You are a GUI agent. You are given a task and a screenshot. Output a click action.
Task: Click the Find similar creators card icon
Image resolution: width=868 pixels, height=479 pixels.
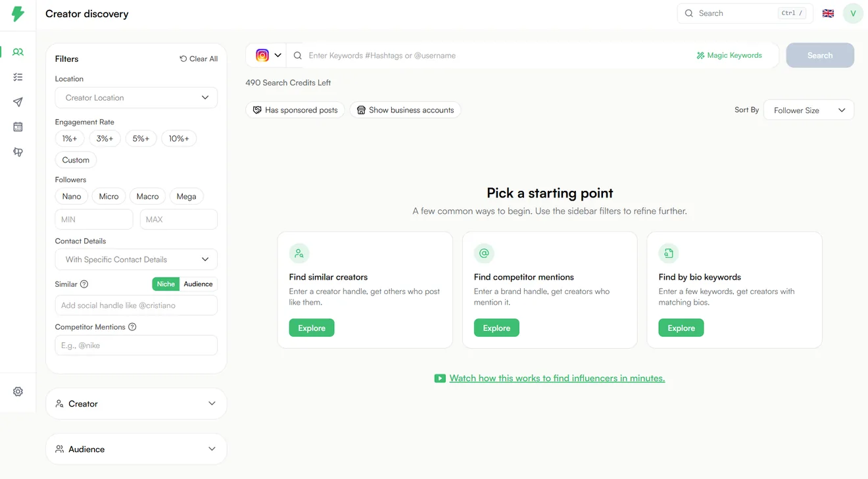[299, 253]
